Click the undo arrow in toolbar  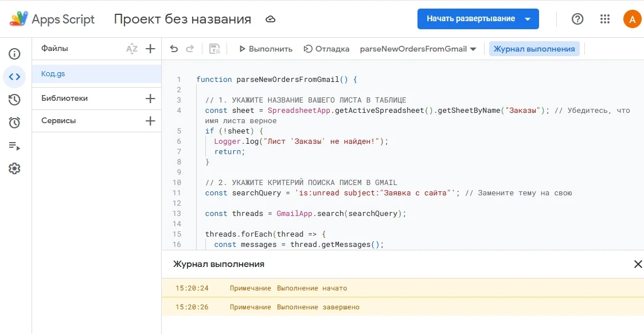tap(174, 49)
